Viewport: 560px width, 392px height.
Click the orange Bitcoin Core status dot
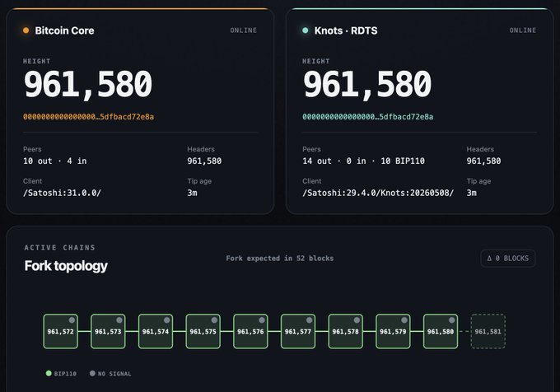click(x=26, y=30)
